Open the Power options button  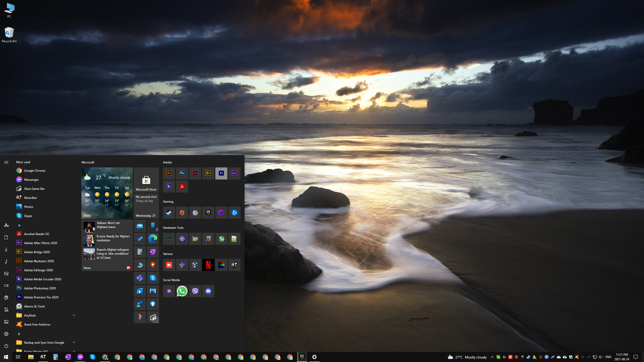point(6,346)
